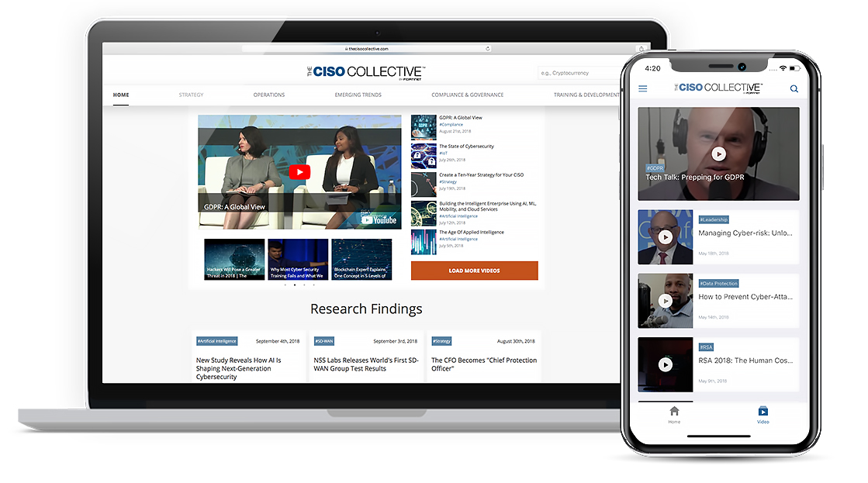Open The State of Cybersecurity list item
This screenshot has width=868, height=483.
(467, 147)
